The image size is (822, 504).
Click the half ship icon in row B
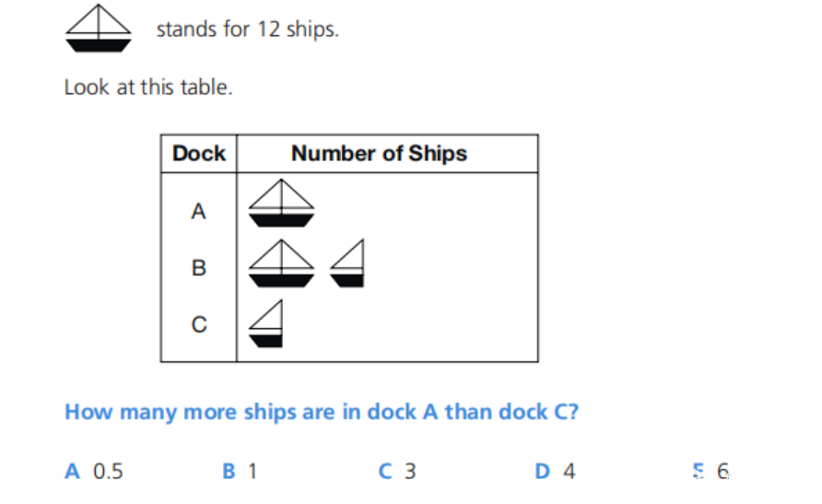pos(347,264)
